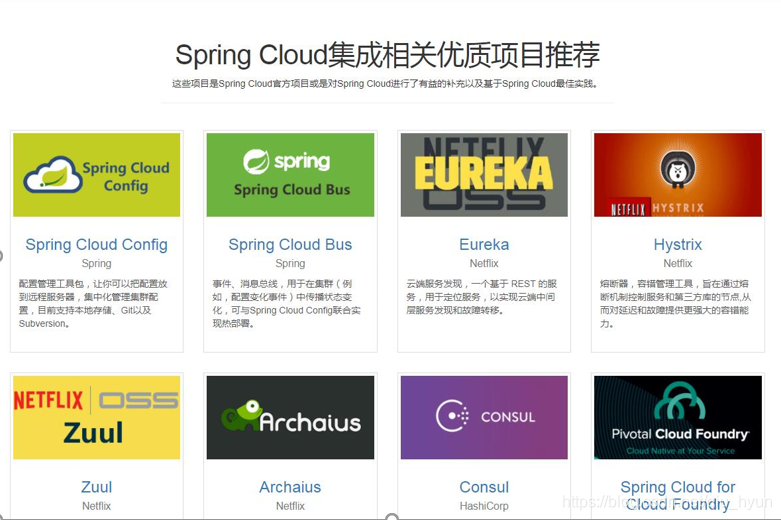
Task: Follow the Archaius title link
Action: (x=290, y=487)
